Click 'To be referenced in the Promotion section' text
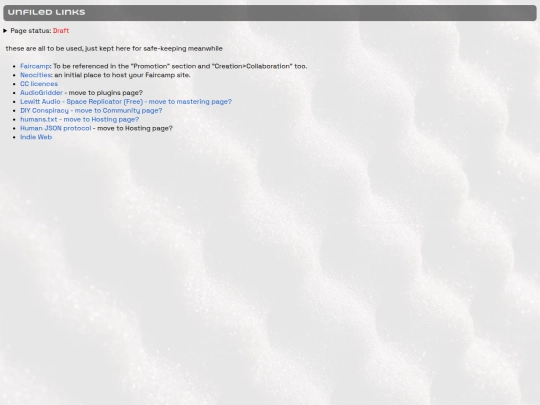540x405 pixels. click(180, 66)
